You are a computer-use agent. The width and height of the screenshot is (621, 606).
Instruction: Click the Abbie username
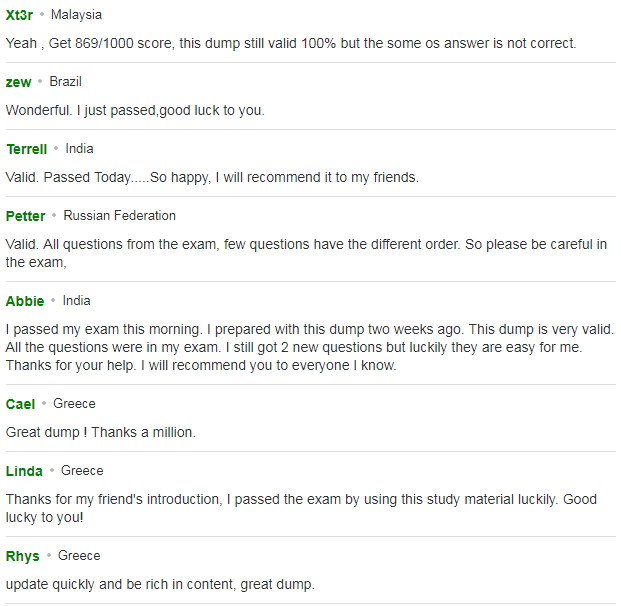pos(25,301)
